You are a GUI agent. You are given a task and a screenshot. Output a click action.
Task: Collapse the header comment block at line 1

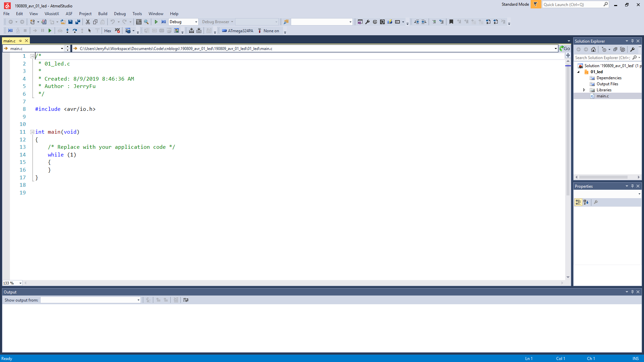(x=32, y=56)
